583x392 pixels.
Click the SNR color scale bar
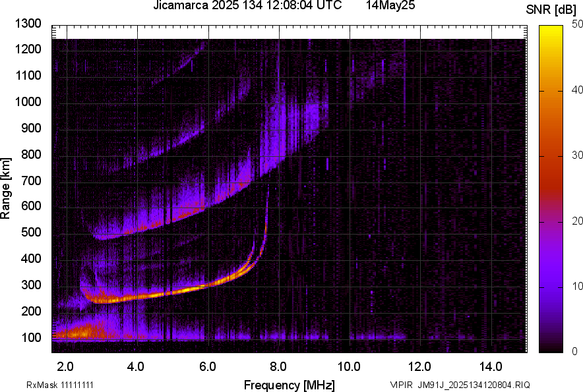551,189
